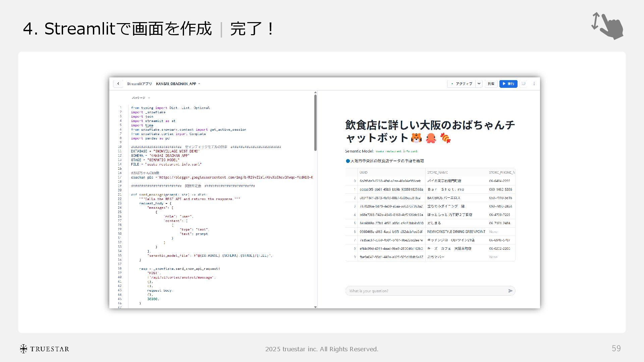Click the tiger emoji in the title
644x362 pixels.
pos(416,138)
